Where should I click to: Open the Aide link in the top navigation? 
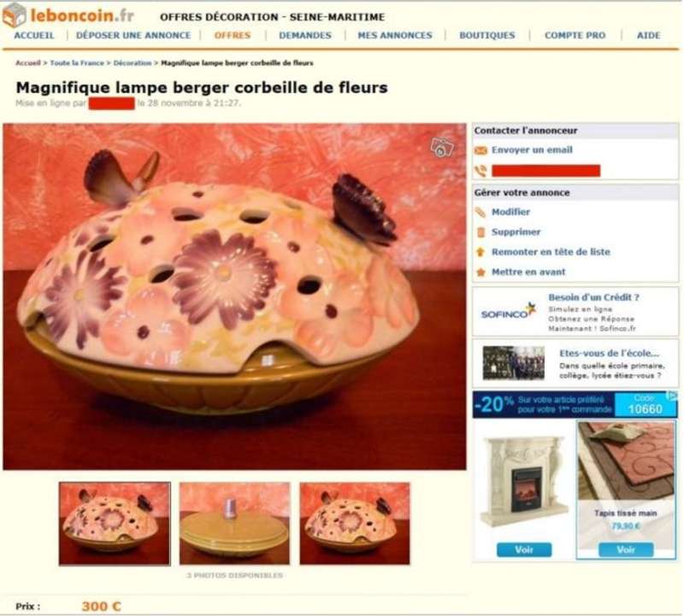click(649, 35)
